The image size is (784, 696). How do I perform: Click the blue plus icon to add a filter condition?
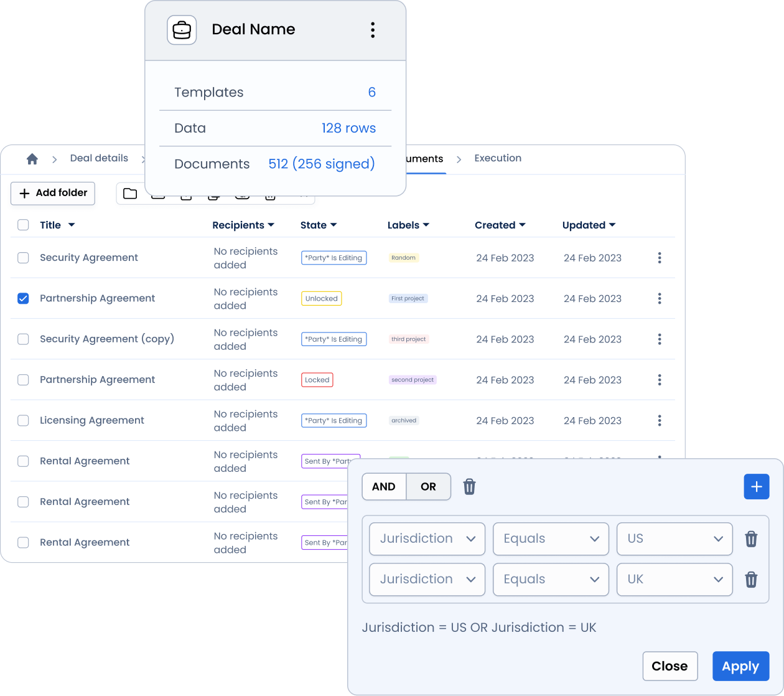(x=757, y=486)
